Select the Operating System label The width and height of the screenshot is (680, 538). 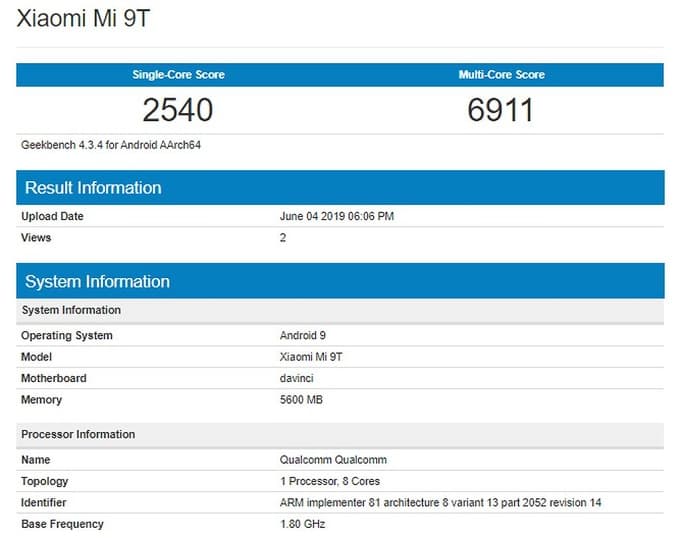tap(67, 336)
